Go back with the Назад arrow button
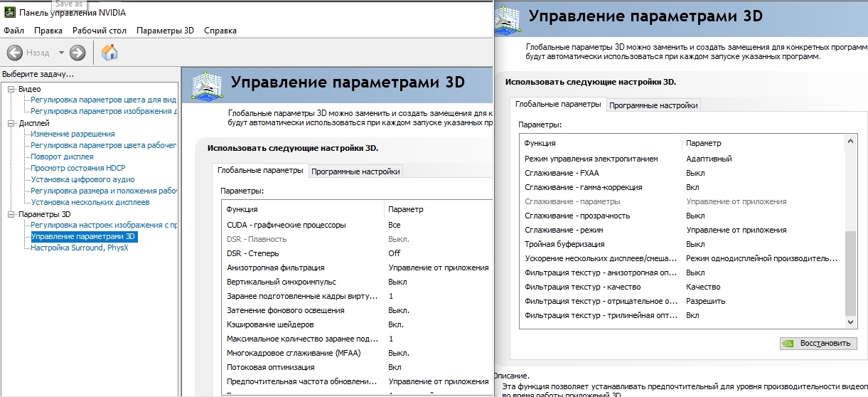The image size is (868, 397). pyautogui.click(x=15, y=52)
